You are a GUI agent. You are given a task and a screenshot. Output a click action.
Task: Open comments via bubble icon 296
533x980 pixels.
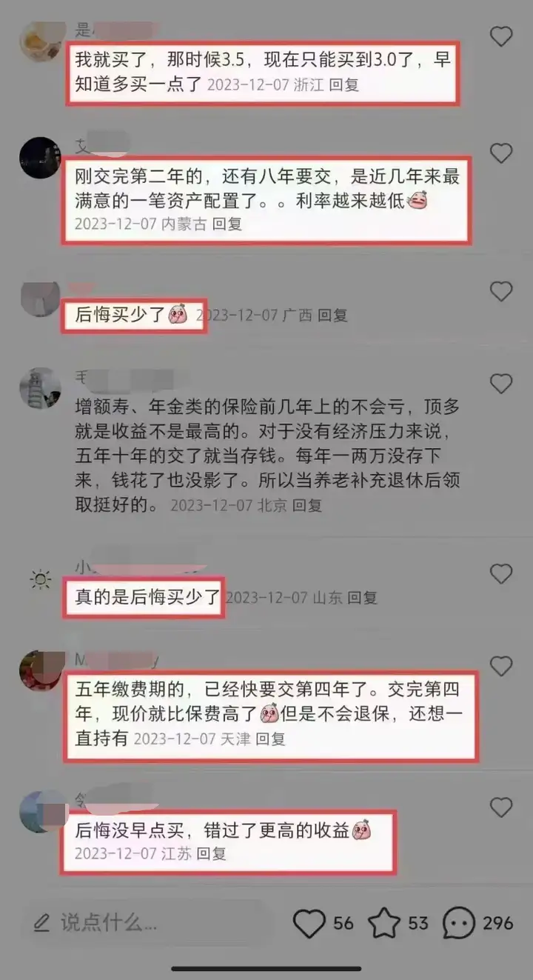(459, 923)
